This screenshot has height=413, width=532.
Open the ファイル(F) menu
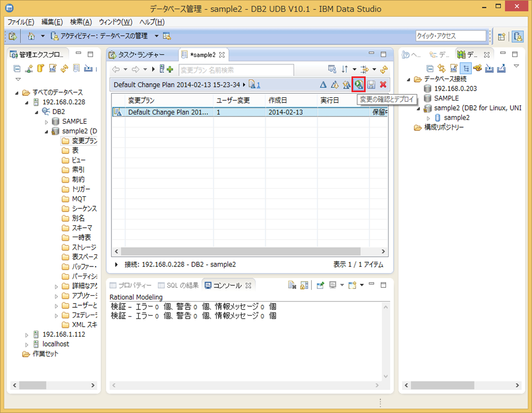pos(21,22)
